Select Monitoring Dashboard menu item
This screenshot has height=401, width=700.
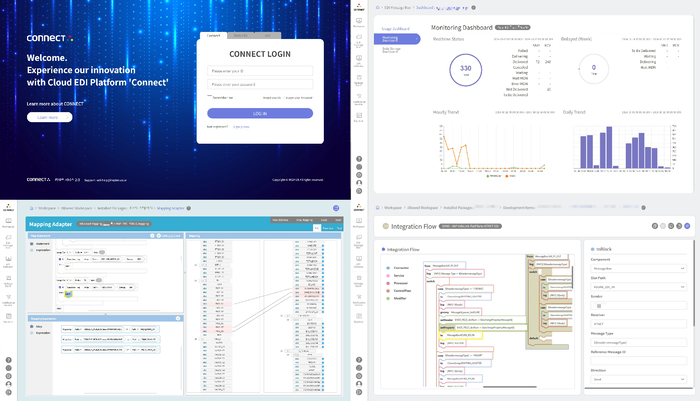397,39
